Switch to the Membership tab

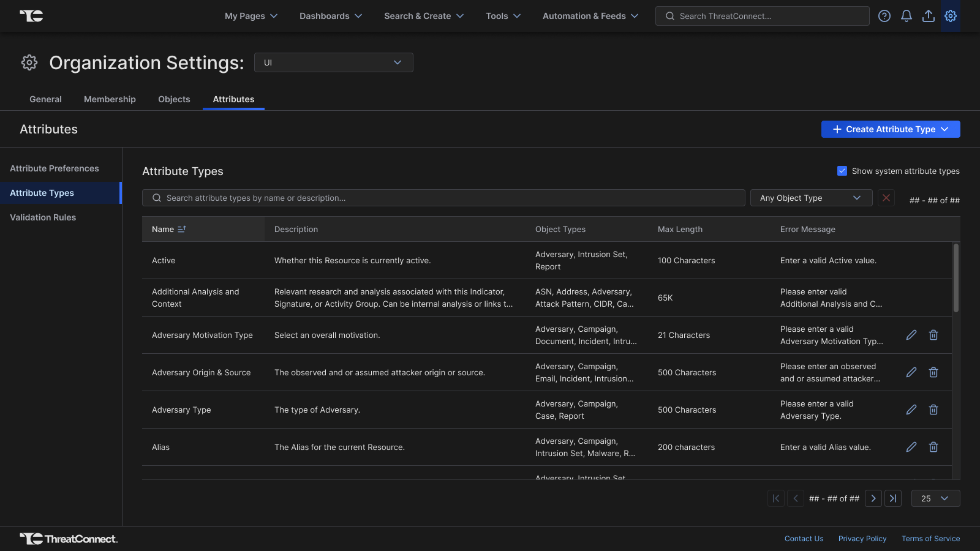click(x=110, y=99)
